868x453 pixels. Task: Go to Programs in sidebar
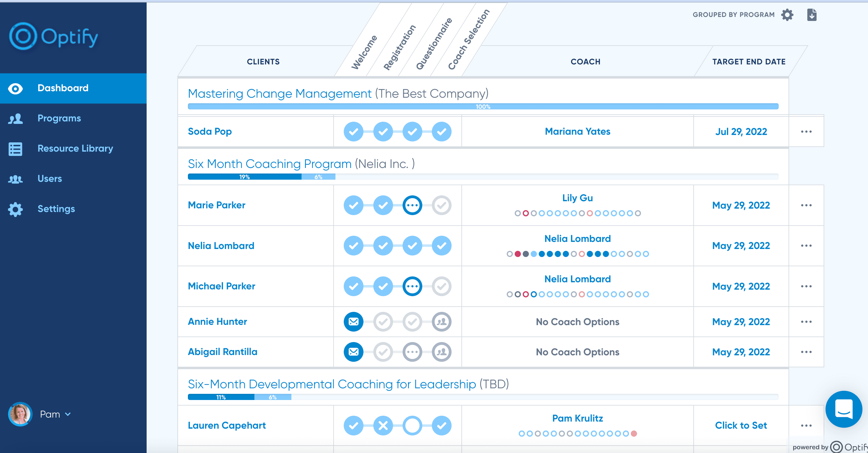(59, 118)
